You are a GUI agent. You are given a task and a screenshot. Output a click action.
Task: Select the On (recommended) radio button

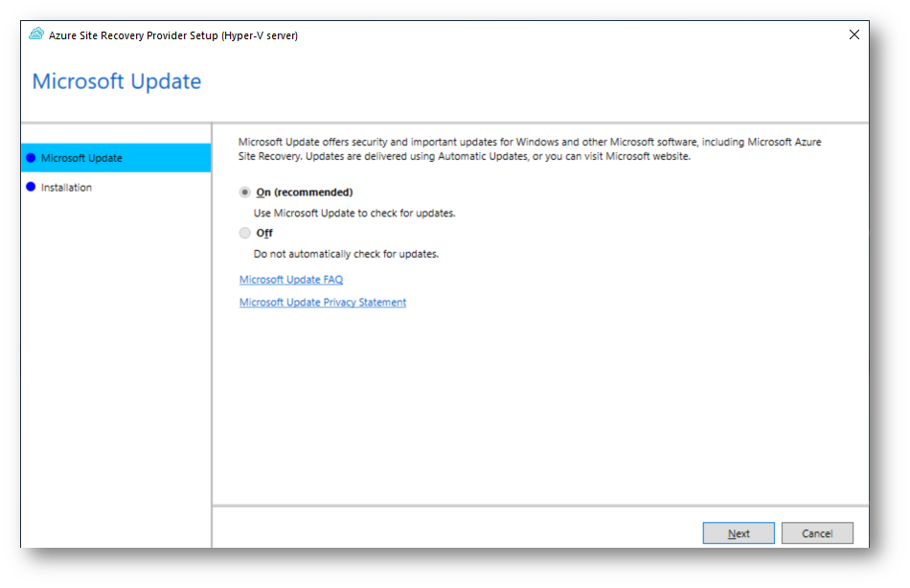245,192
